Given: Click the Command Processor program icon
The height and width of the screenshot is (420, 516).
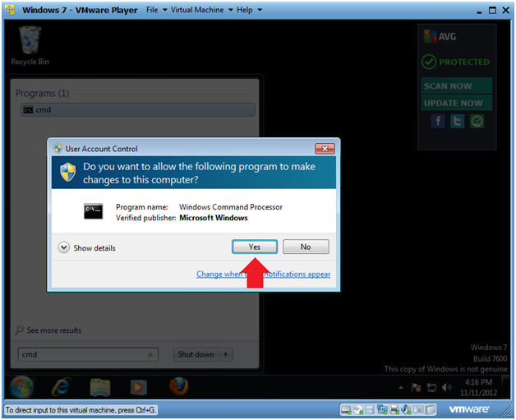Looking at the screenshot, I should coord(93,211).
